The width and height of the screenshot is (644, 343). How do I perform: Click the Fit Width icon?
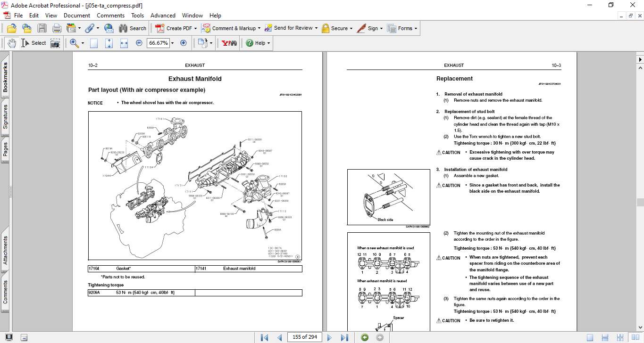(124, 43)
